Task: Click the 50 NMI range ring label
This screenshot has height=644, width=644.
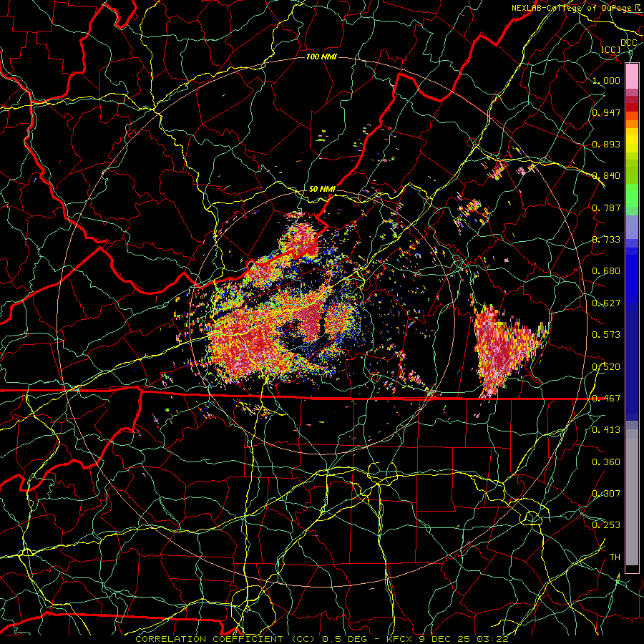Action: pos(322,189)
